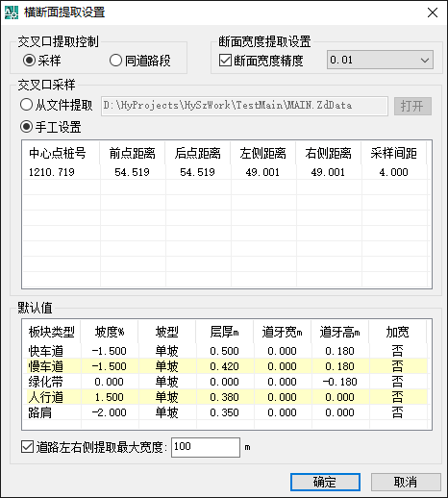
Task: Click the 绿化带 坡型 cell 单坡
Action: click(166, 382)
